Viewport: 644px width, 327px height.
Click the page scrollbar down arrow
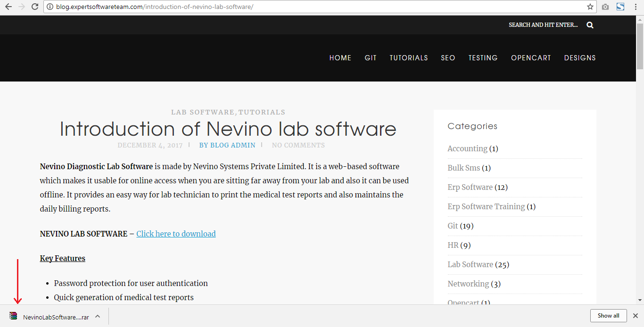tap(640, 300)
